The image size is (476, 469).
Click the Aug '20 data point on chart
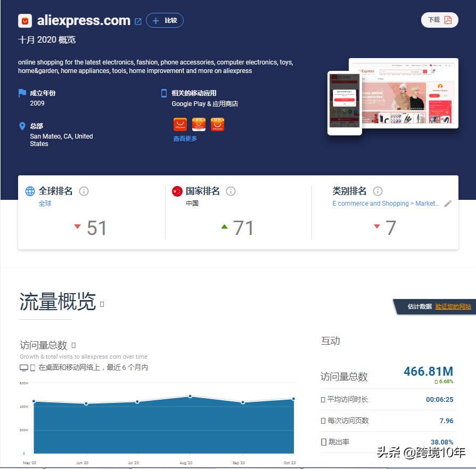pos(190,397)
